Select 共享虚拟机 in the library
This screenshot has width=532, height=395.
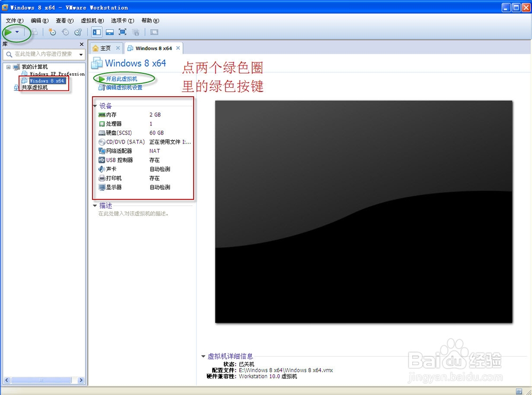(x=35, y=88)
